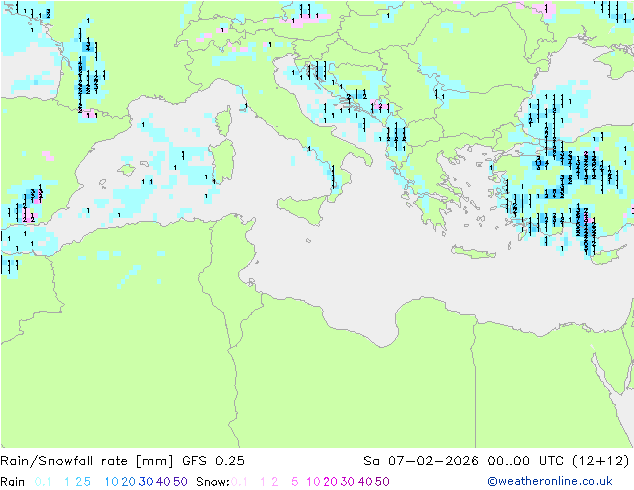Click the 'Rain' legend label
Image resolution: width=634 pixels, height=490 pixels.
[13, 482]
